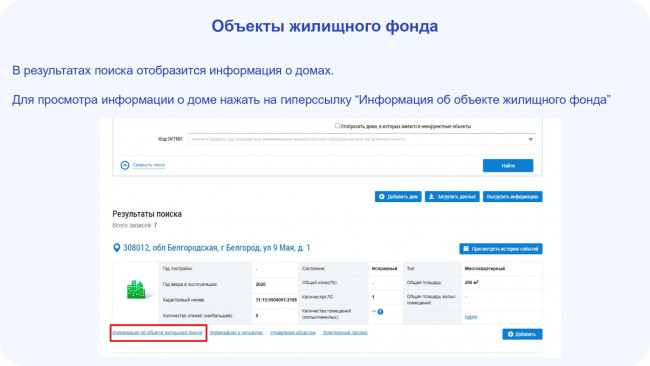Select the Общая площадь value 206 м²
The width and height of the screenshot is (650, 366).
coord(472,283)
